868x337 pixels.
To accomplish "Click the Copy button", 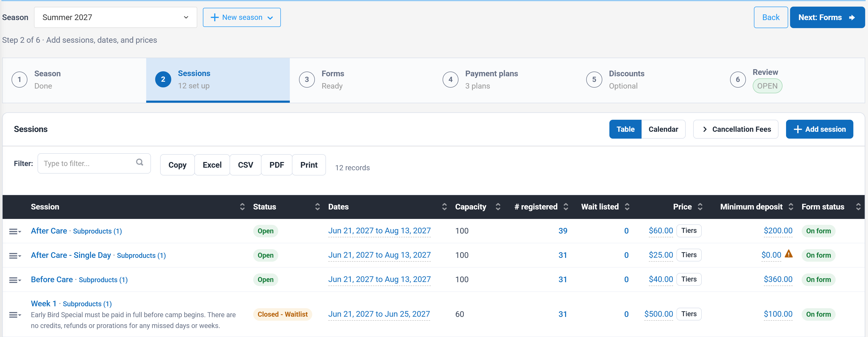I will (177, 165).
